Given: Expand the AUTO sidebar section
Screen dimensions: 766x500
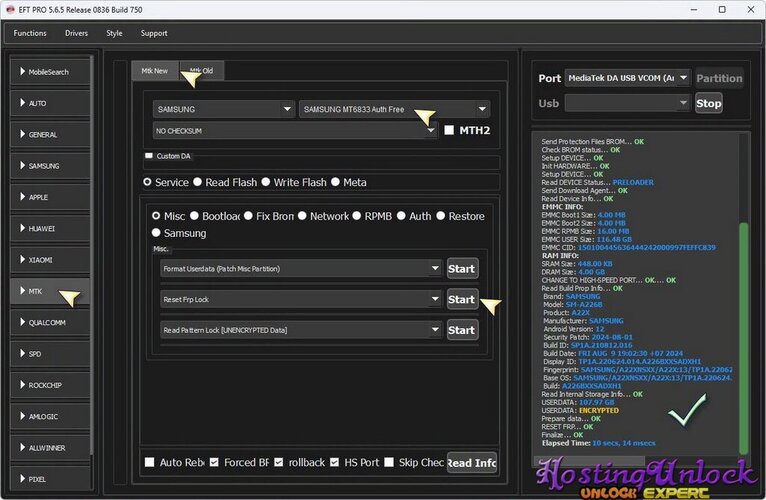Looking at the screenshot, I should coord(50,103).
